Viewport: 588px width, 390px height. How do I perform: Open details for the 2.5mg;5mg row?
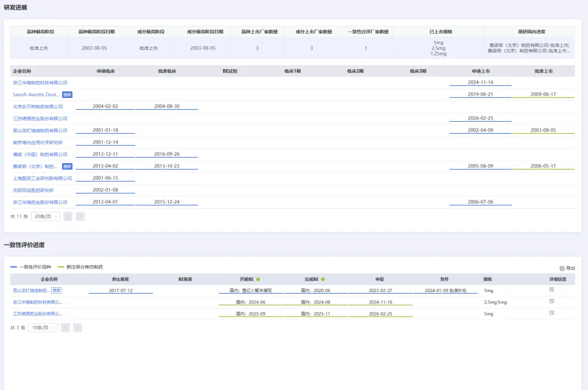pos(551,301)
